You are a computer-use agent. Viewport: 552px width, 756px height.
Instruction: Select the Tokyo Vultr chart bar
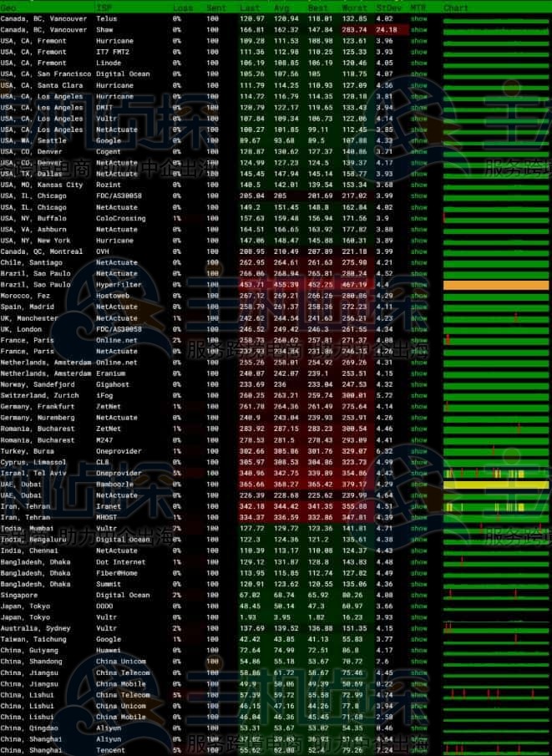tap(496, 617)
